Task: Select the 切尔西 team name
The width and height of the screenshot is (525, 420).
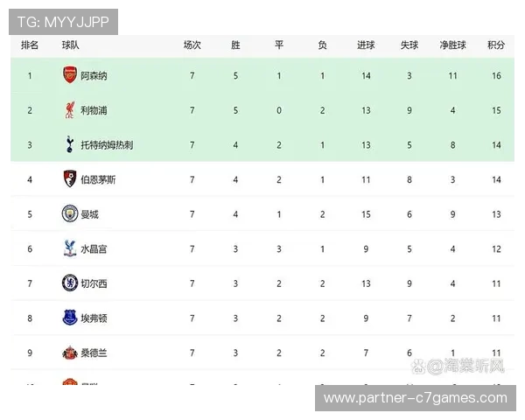Action: [94, 283]
